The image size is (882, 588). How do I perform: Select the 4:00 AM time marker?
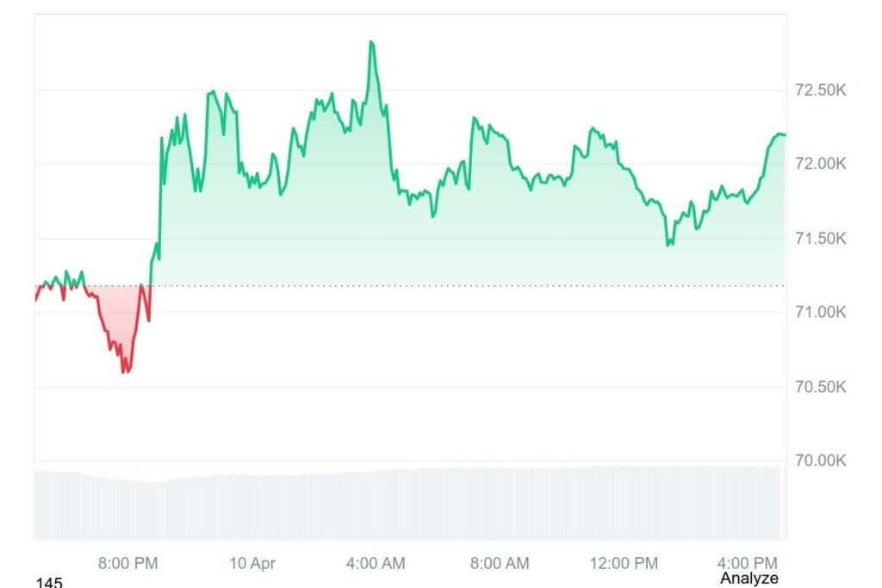(x=375, y=563)
